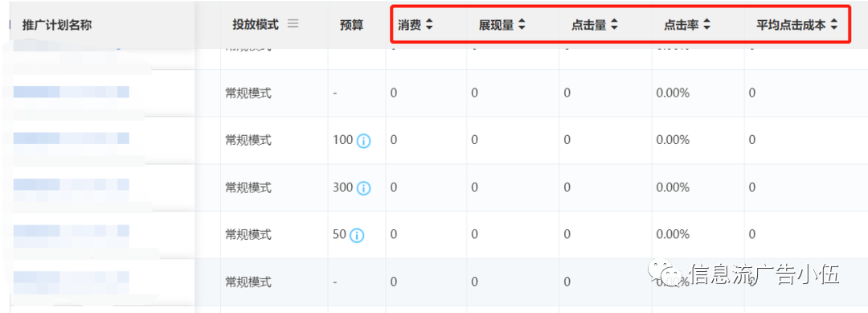Click 常规模式 in the 100 budget row
The image size is (868, 313).
(248, 140)
